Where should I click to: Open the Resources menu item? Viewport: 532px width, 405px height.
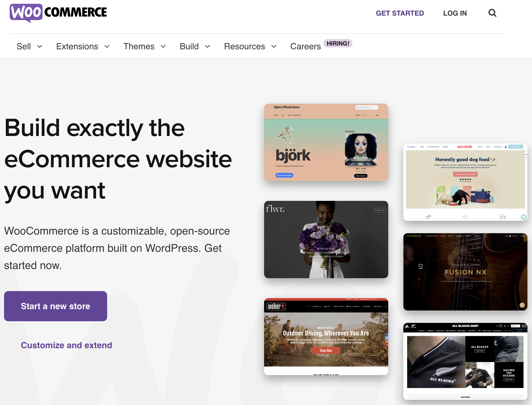point(245,46)
